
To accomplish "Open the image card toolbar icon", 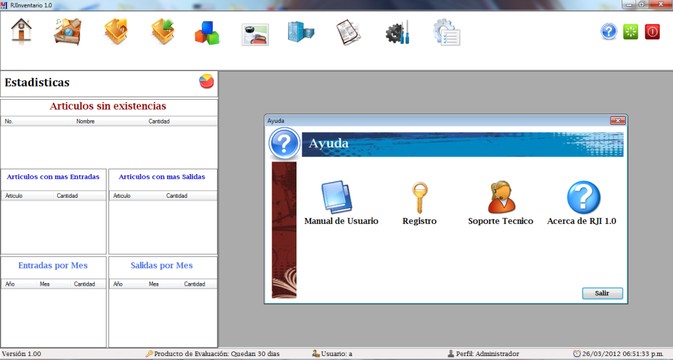I will point(255,35).
